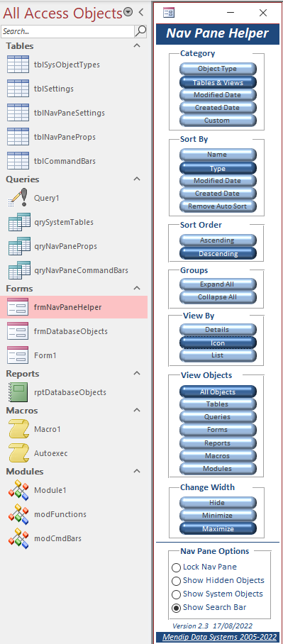Click the frmDatabaseObjects form icon

(18, 331)
